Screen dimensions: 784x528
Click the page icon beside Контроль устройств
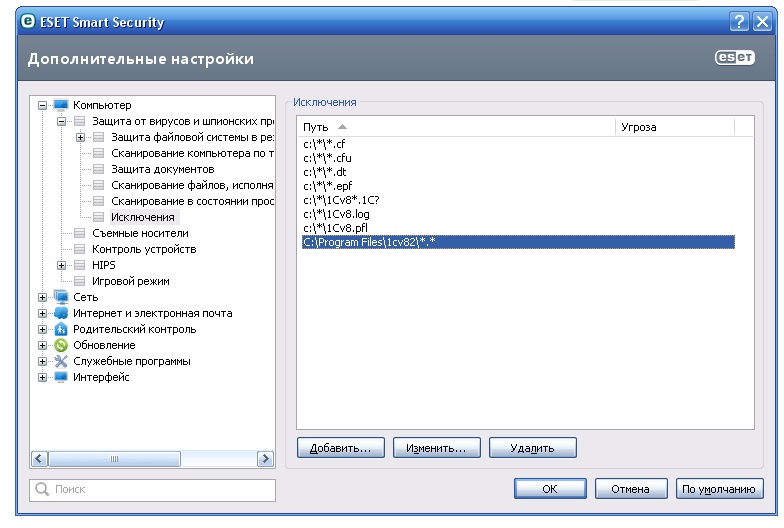point(80,249)
